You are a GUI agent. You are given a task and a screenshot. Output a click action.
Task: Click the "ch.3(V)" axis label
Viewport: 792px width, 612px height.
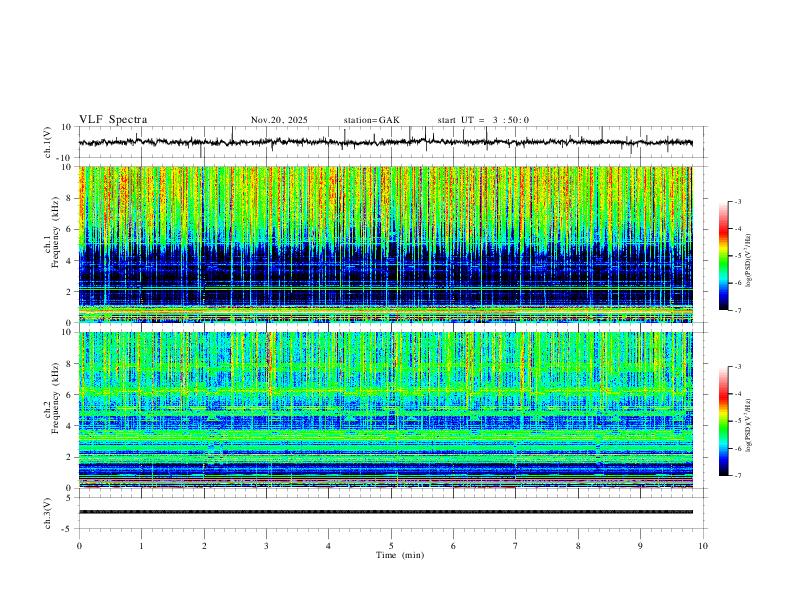tap(48, 514)
